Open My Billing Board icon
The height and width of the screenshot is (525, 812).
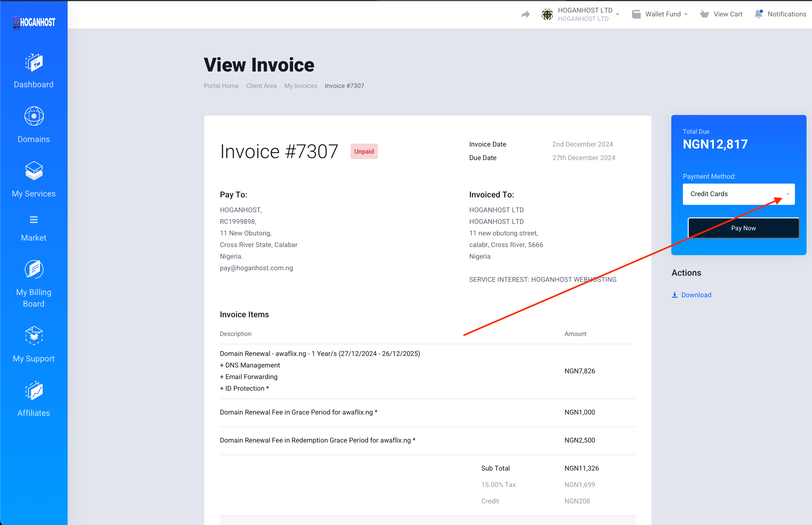(34, 269)
